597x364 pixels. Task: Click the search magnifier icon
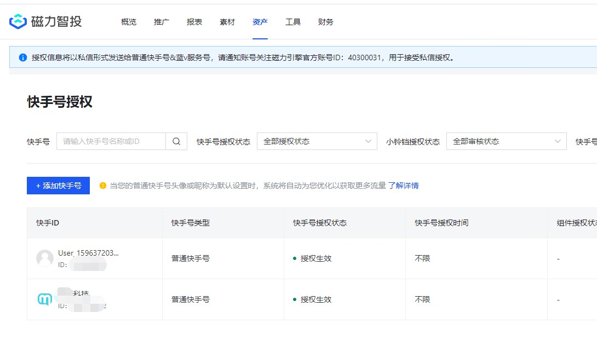176,141
